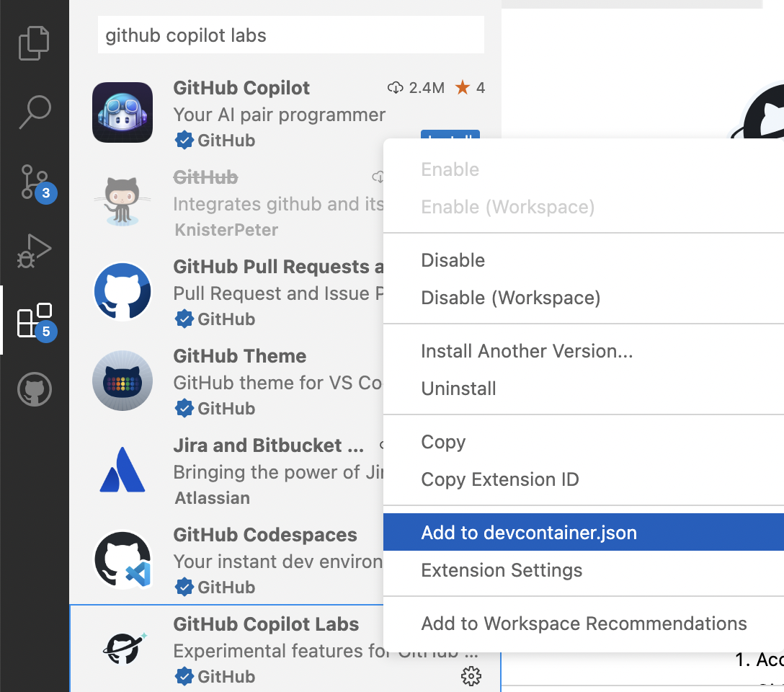Click the GitHub Copilot extension icon
This screenshot has height=692, width=784.
point(122,112)
